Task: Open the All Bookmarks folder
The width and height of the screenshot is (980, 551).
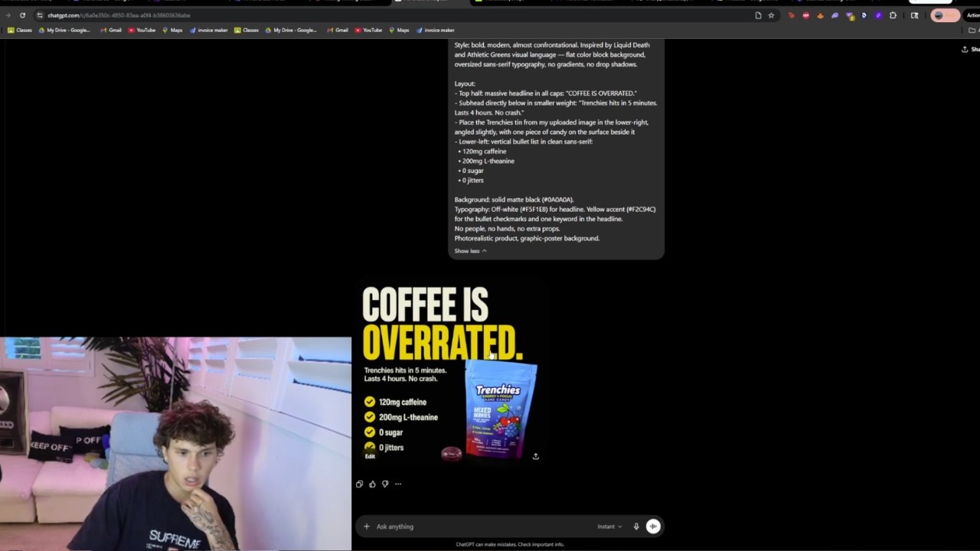Action: [972, 30]
